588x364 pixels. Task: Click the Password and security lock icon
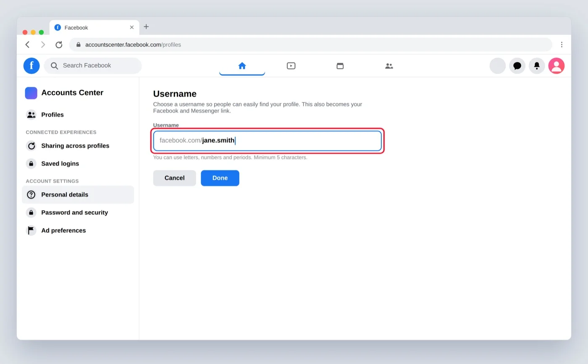pyautogui.click(x=31, y=212)
